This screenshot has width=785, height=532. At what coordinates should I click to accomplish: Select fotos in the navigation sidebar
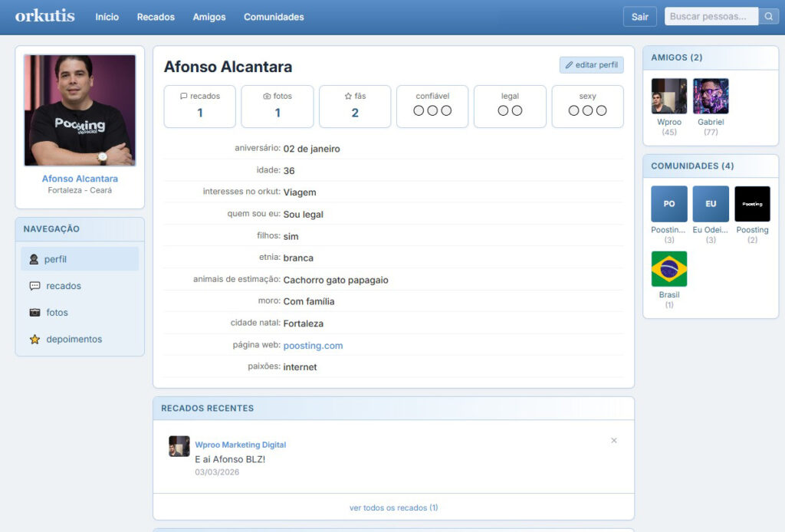pyautogui.click(x=57, y=313)
